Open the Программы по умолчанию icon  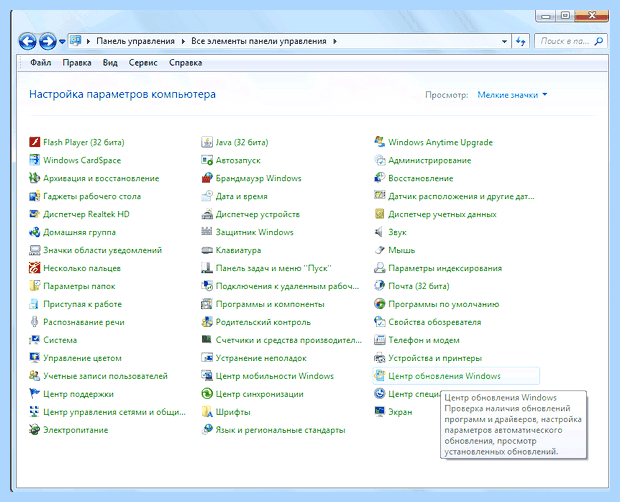379,304
